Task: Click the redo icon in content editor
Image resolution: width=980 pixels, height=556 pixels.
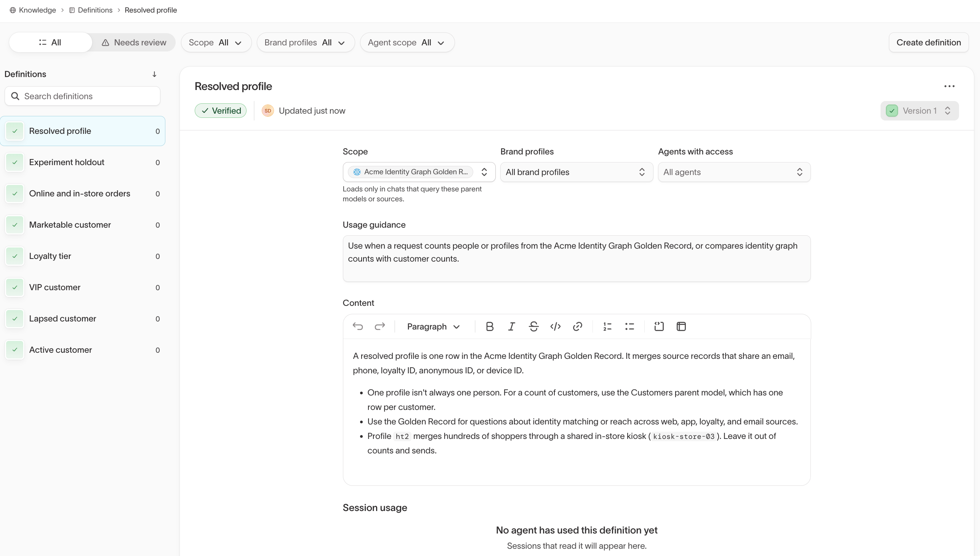Action: pyautogui.click(x=380, y=326)
